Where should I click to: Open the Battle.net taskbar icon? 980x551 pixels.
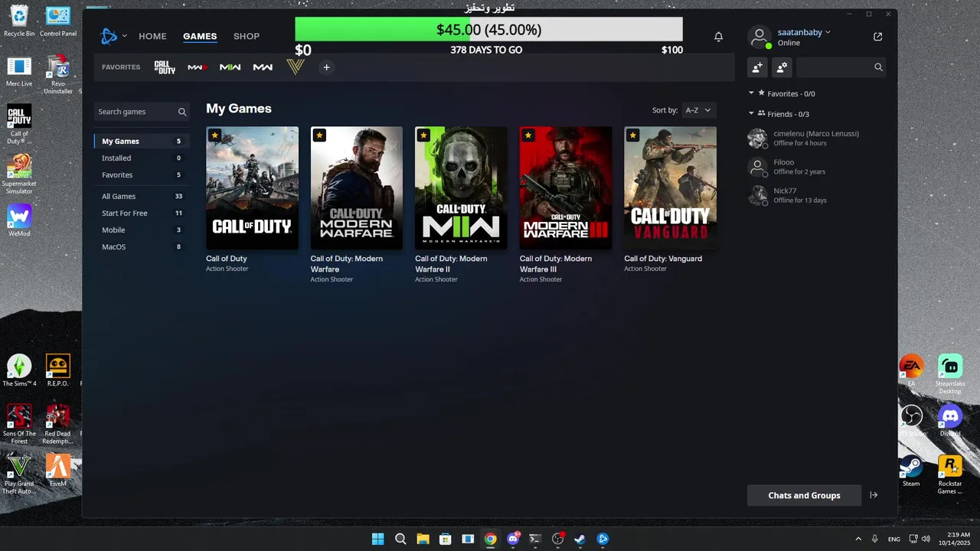[603, 539]
